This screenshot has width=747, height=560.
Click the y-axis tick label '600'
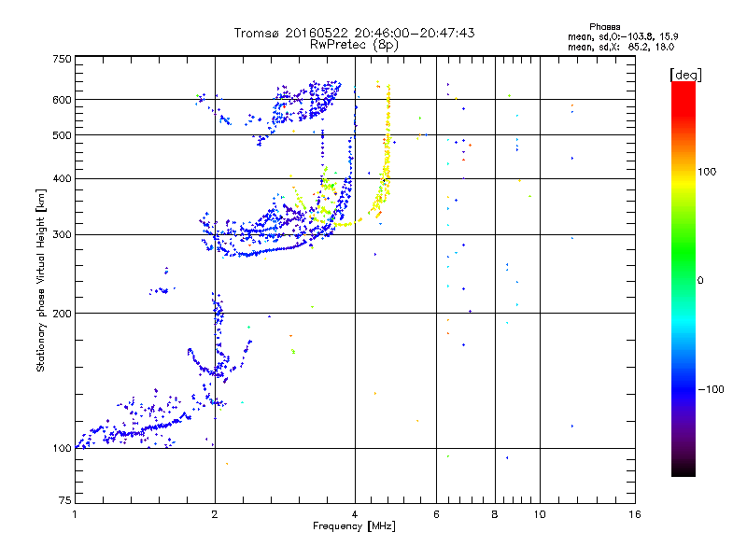(x=62, y=100)
